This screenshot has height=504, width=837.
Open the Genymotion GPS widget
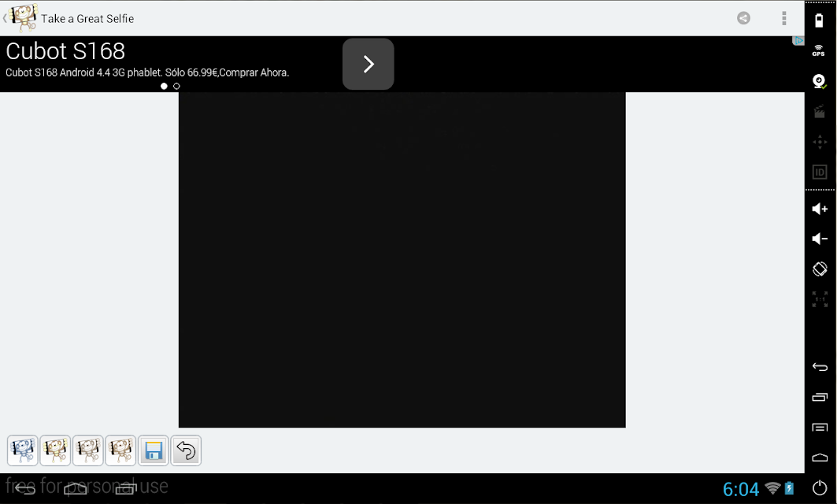819,50
